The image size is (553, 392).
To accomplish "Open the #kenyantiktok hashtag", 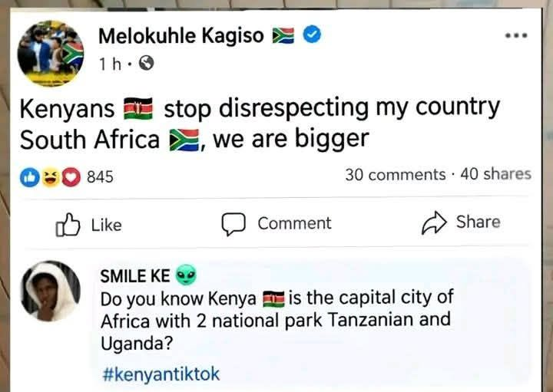I will (161, 374).
